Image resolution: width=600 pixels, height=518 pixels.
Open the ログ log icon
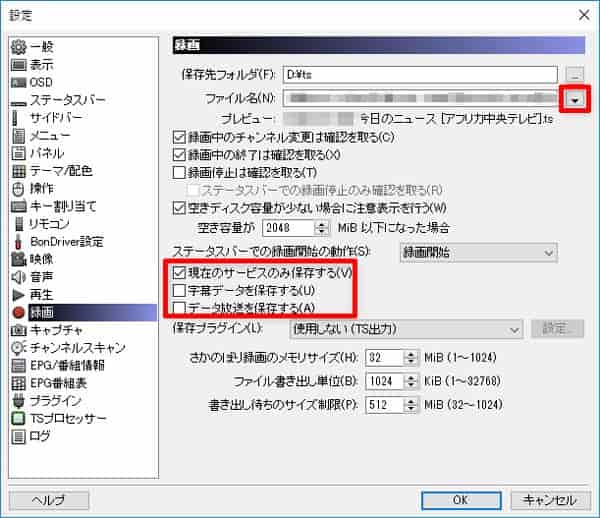pyautogui.click(x=18, y=436)
